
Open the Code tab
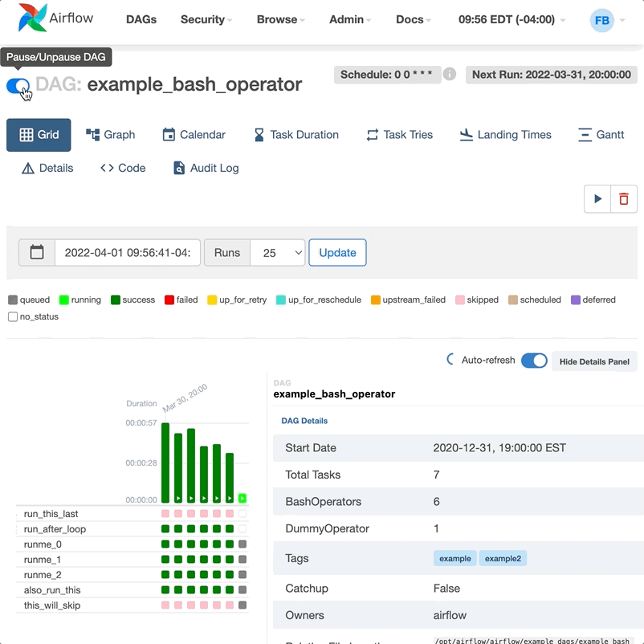123,168
